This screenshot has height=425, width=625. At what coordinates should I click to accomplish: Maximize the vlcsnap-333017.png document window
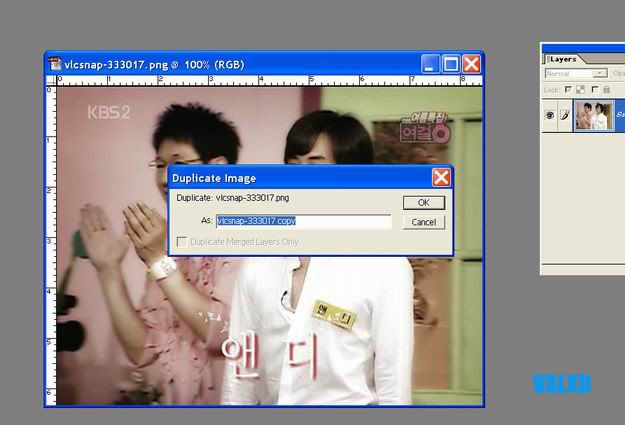[x=451, y=64]
